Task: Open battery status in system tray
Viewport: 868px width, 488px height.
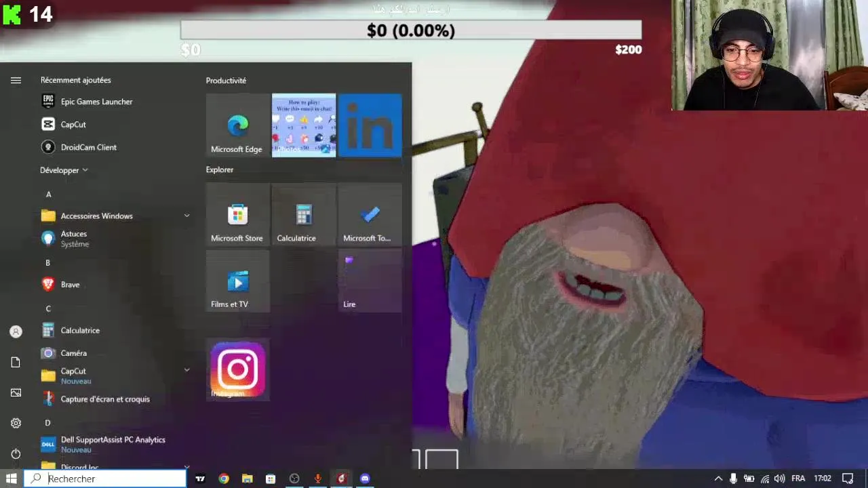Action: 749,479
